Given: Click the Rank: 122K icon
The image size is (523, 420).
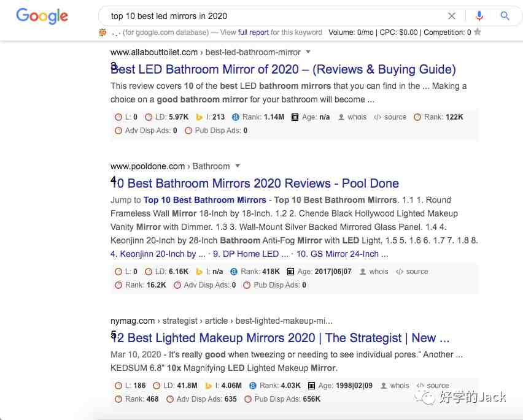Looking at the screenshot, I should click(x=417, y=117).
